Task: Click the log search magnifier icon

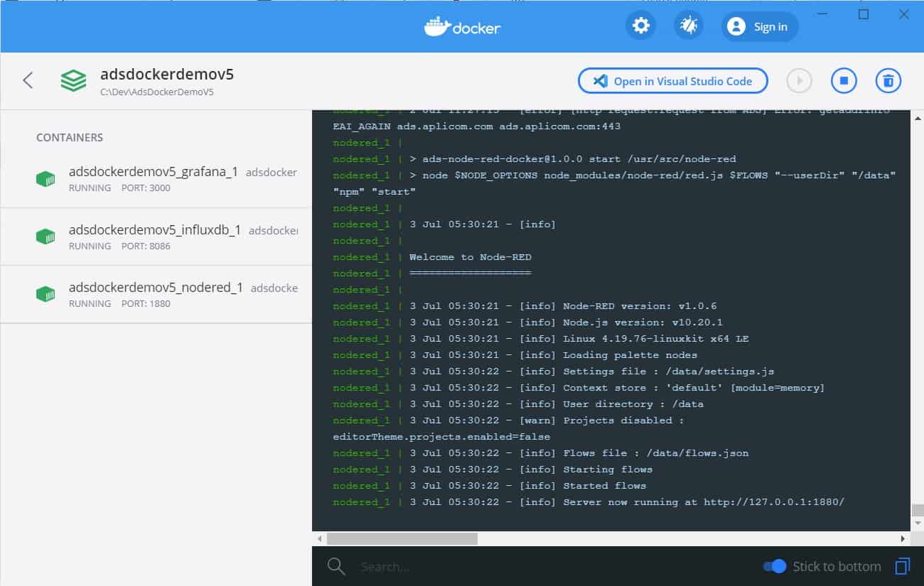Action: [336, 566]
